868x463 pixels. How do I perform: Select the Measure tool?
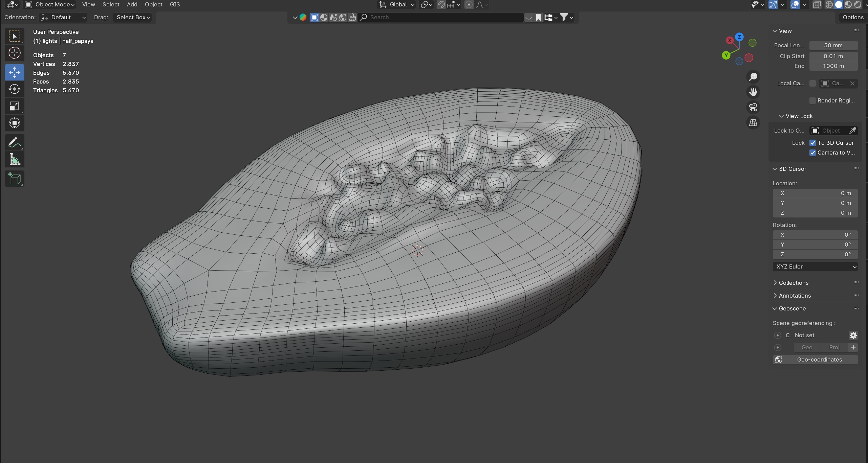click(x=14, y=160)
